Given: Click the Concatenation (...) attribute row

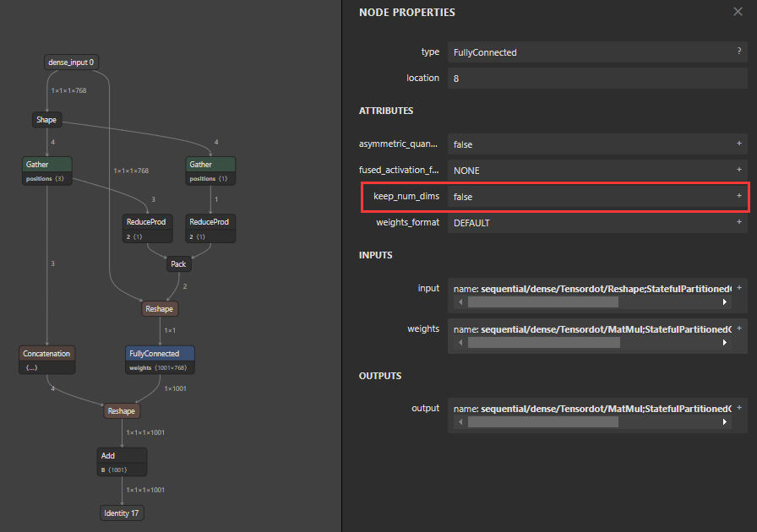Looking at the screenshot, I should (46, 367).
